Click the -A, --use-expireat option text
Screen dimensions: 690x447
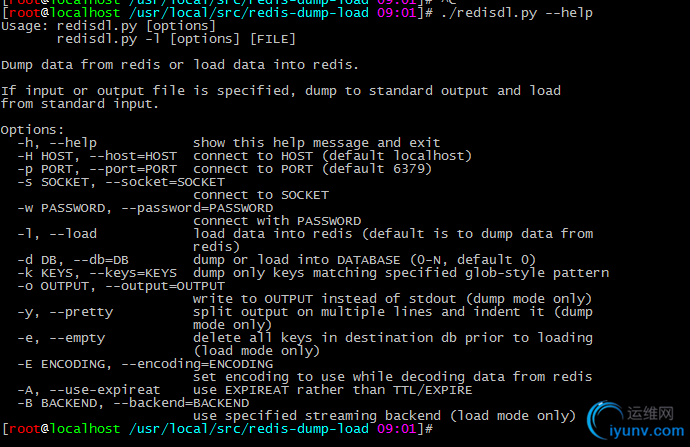click(x=89, y=390)
